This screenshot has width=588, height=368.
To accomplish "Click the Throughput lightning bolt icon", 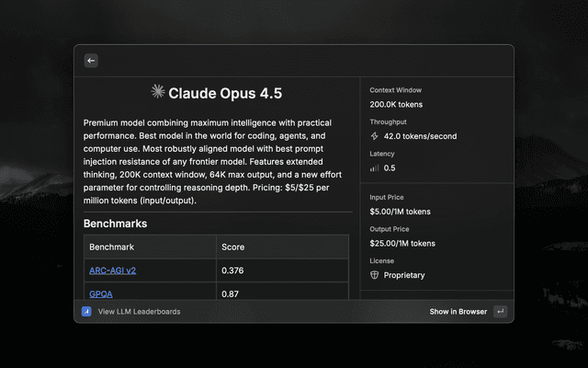I will pyautogui.click(x=374, y=136).
